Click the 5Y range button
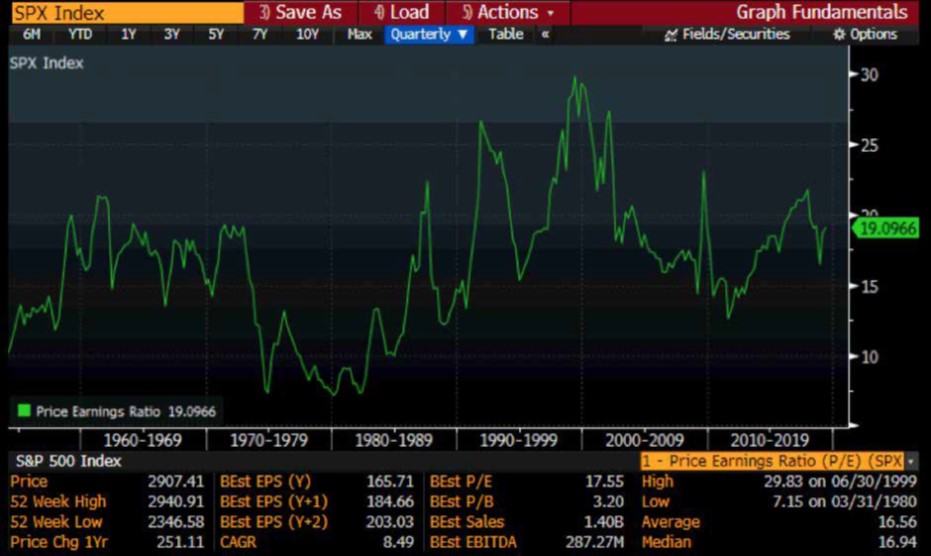The width and height of the screenshot is (931, 556). (x=216, y=34)
